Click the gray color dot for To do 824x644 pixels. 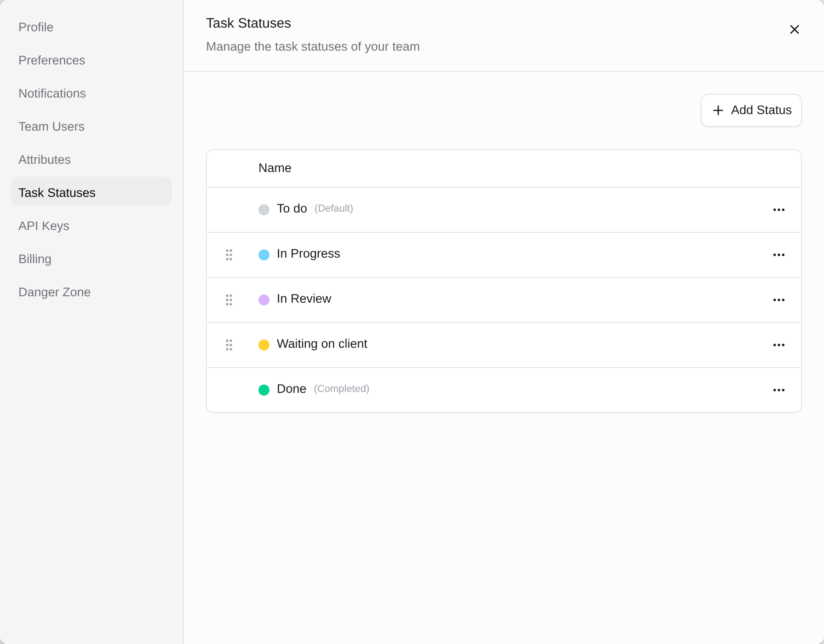pos(264,210)
